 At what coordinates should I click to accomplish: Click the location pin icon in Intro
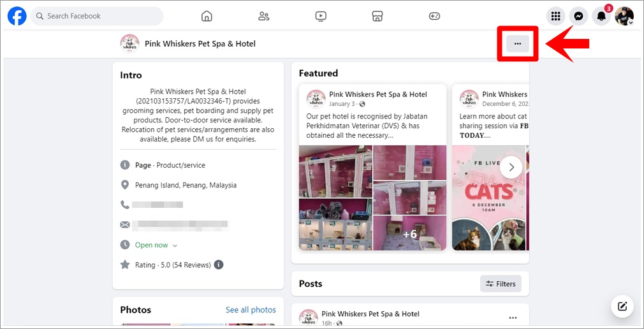pos(125,185)
